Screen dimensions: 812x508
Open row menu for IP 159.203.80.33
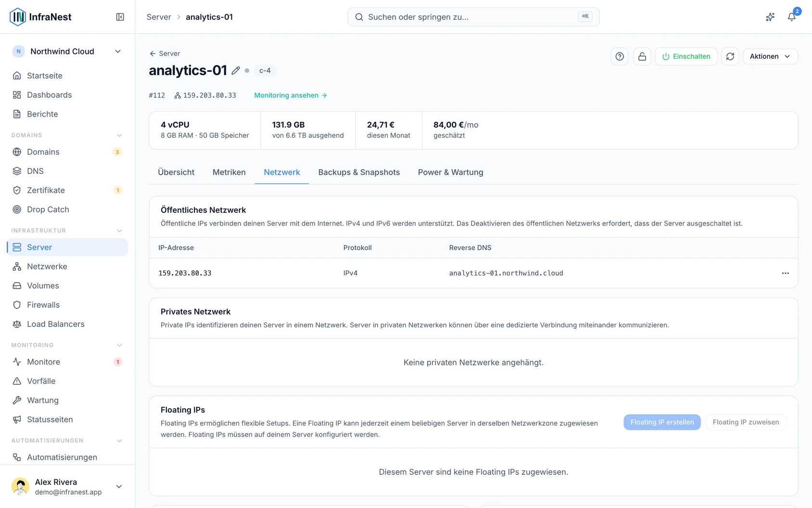pos(786,273)
